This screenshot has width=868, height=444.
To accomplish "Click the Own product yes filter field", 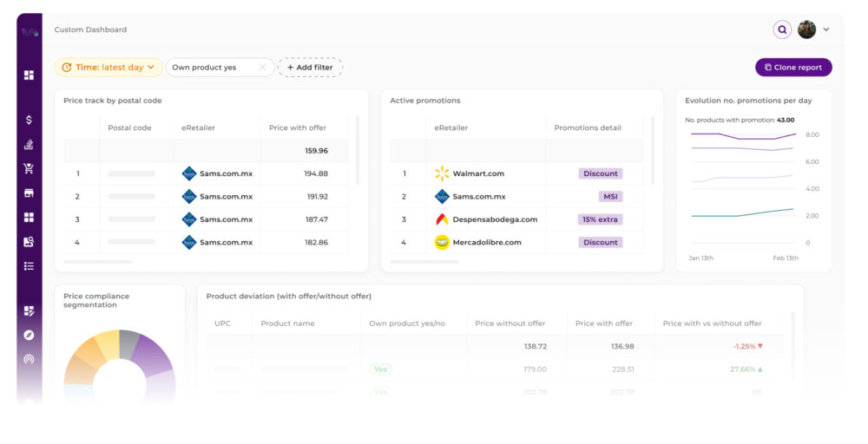I will click(220, 68).
